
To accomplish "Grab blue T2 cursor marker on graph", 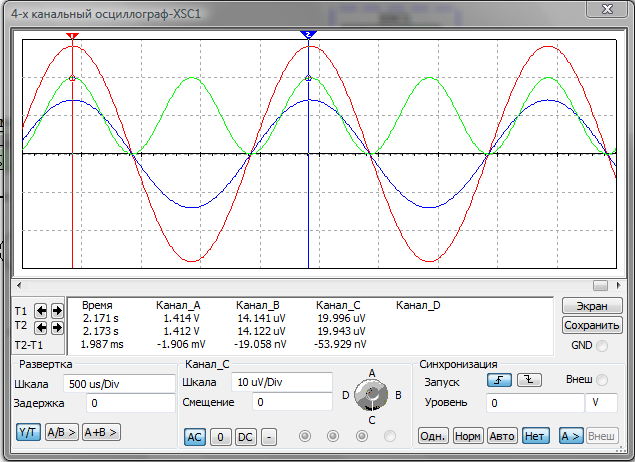I will point(309,35).
